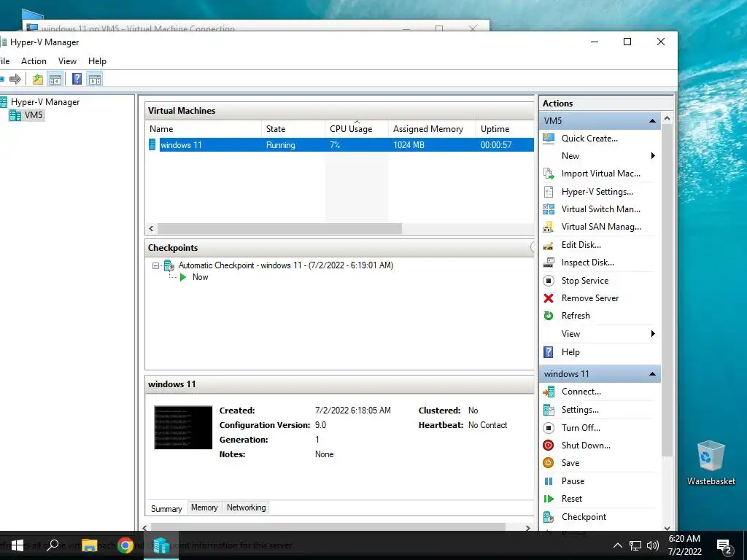This screenshot has width=747, height=560.
Task: Collapse the windows 11 actions section
Action: point(652,374)
